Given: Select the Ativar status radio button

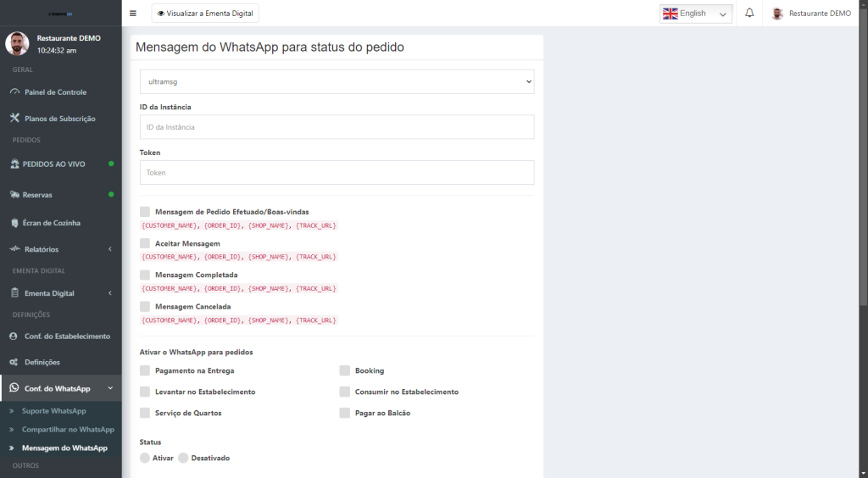Looking at the screenshot, I should 145,458.
